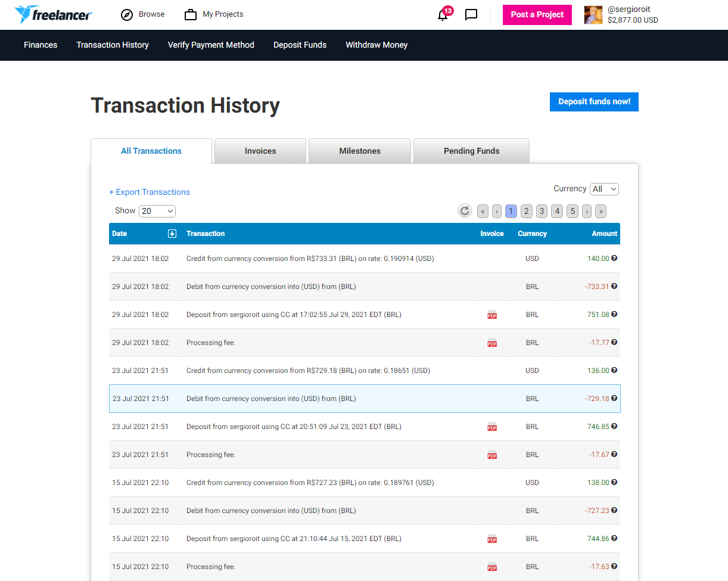Image resolution: width=728 pixels, height=581 pixels.
Task: Go to page 4 of transactions
Action: coord(557,211)
